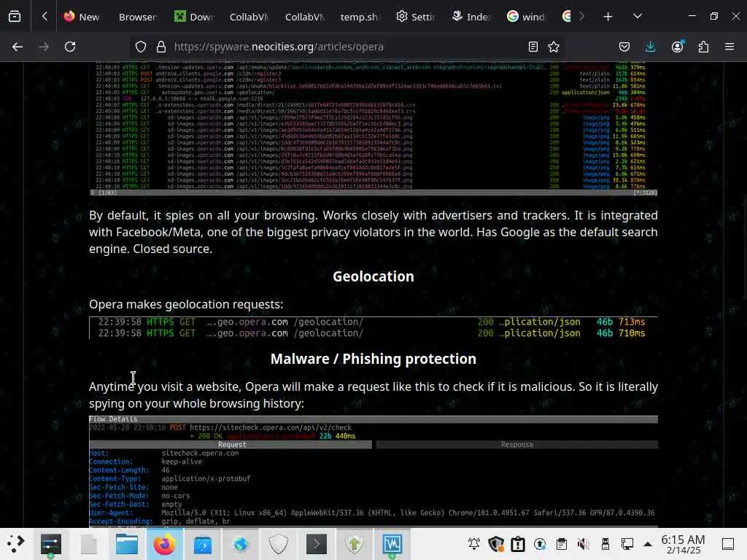Viewport: 747px width, 560px height.
Task: Reload the current page
Action: (x=70, y=47)
